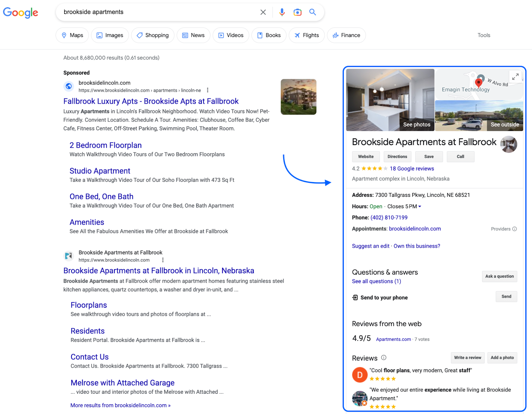Image resolution: width=532 pixels, height=414 pixels.
Task: Click the globe favicon of the sponsored result
Action: point(69,86)
